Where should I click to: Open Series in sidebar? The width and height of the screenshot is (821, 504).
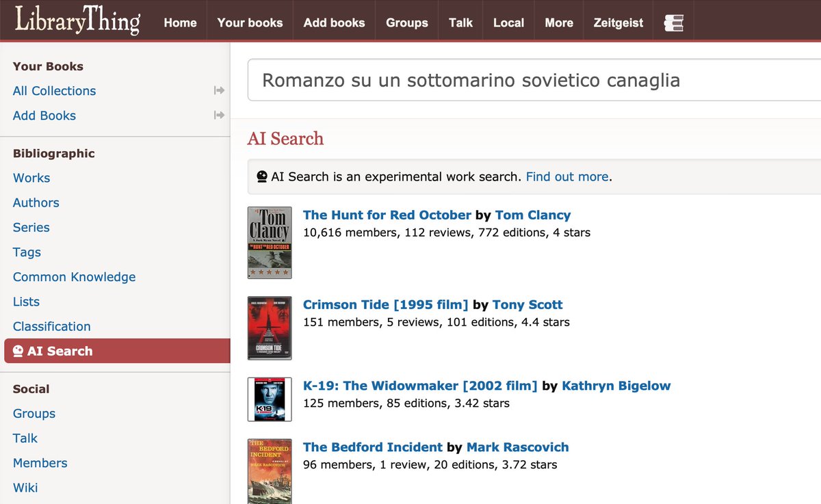coord(31,227)
